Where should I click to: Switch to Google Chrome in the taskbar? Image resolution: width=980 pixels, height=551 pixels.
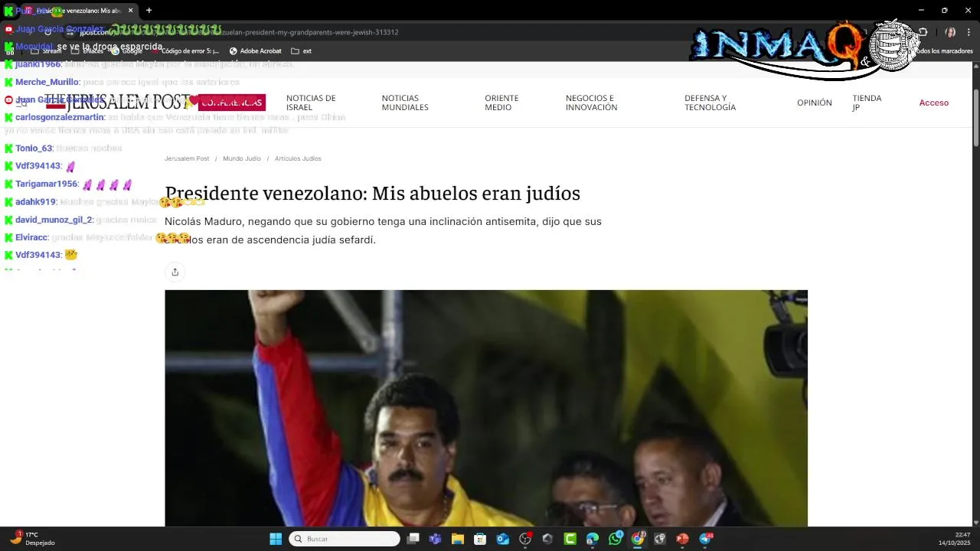(638, 539)
